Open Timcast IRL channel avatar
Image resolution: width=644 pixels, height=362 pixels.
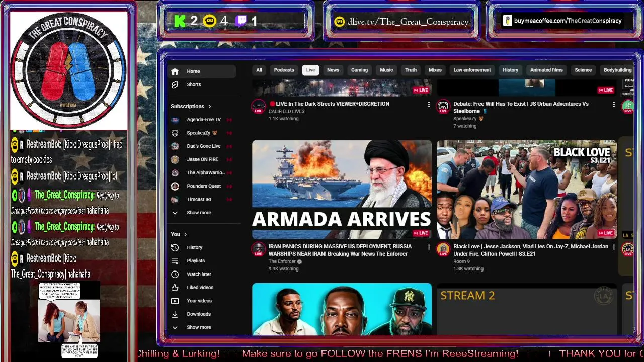coord(175,199)
